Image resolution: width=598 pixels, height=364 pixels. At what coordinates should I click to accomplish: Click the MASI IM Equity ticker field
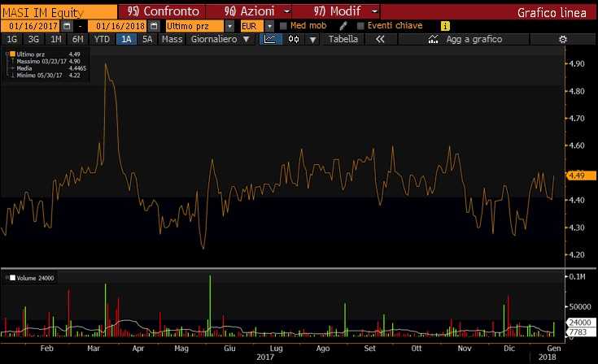click(x=57, y=12)
